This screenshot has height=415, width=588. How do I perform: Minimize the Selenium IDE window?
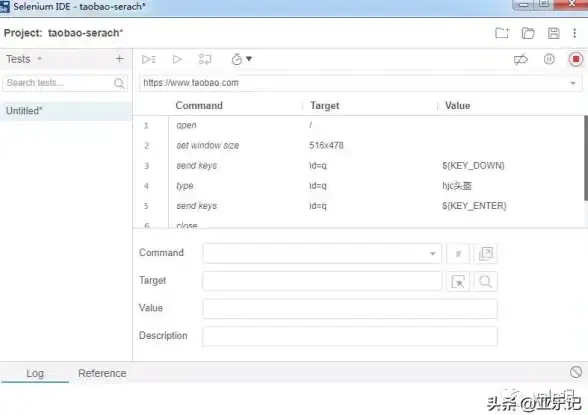pos(524,4)
